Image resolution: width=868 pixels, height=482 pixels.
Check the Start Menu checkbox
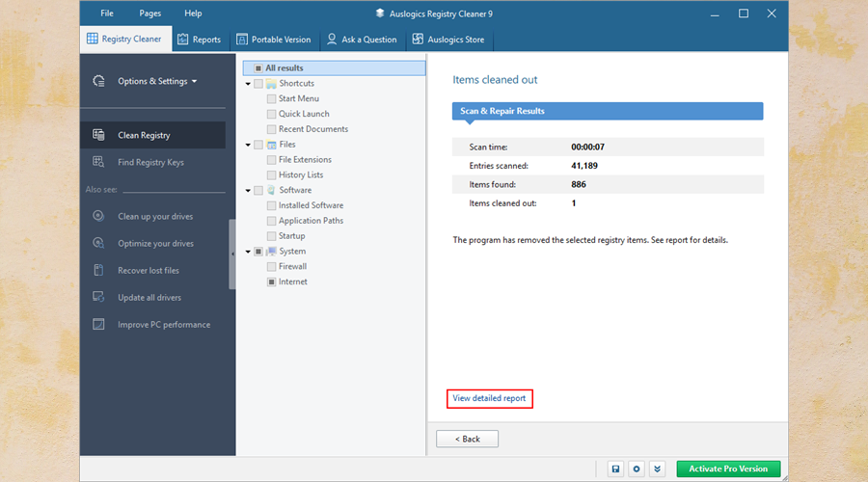coord(271,98)
